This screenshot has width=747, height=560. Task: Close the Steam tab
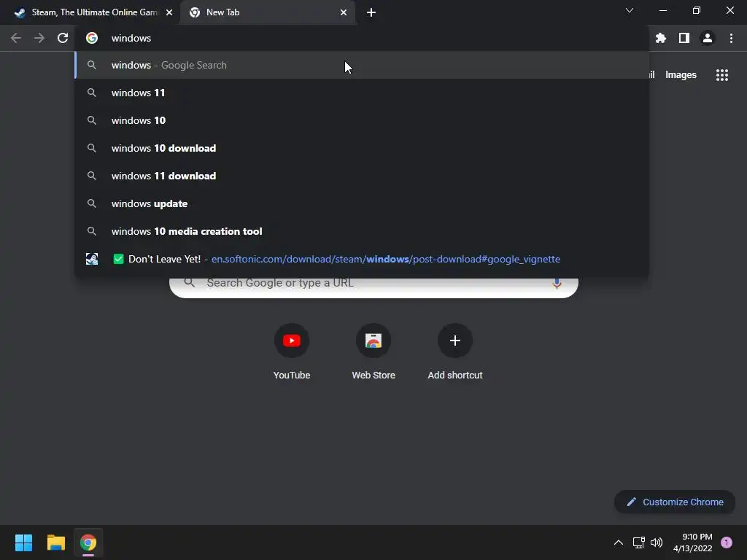coord(169,12)
